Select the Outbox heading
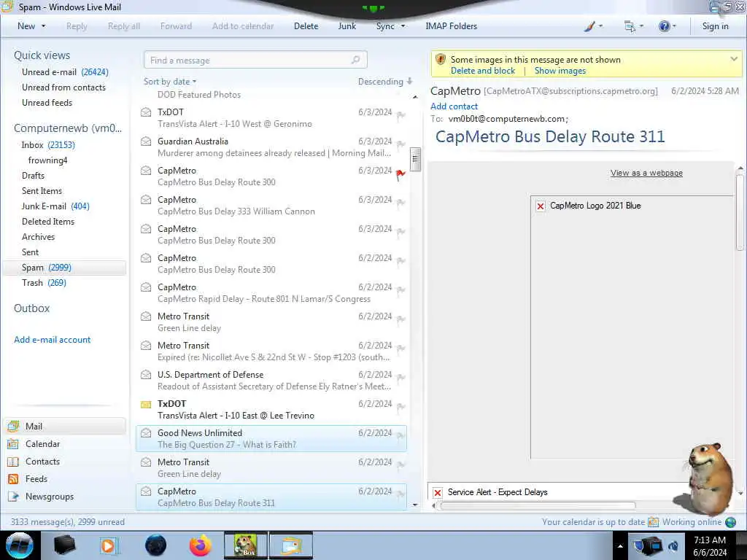The width and height of the screenshot is (747, 560). [x=32, y=308]
